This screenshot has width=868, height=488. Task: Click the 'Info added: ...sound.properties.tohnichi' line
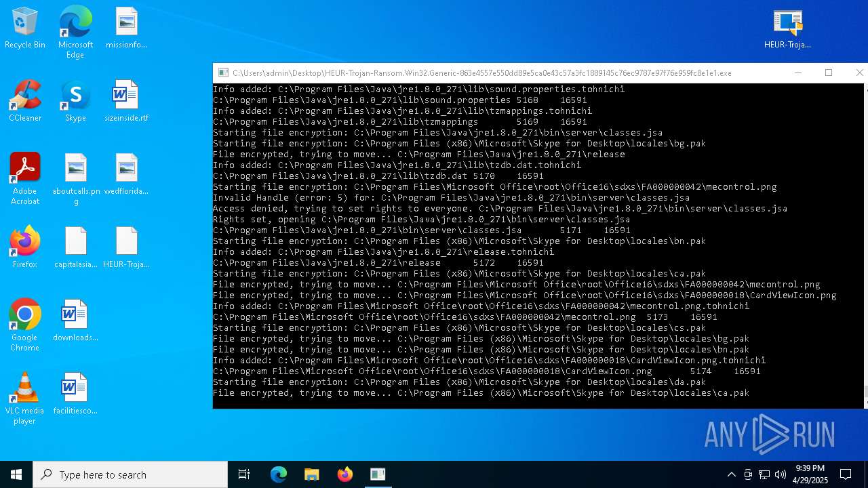pyautogui.click(x=418, y=89)
